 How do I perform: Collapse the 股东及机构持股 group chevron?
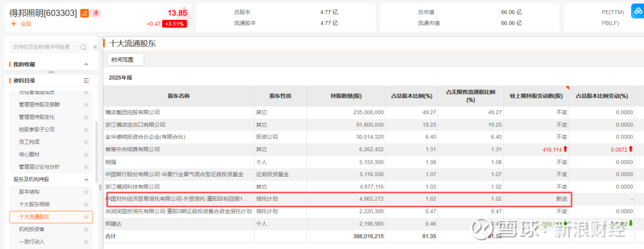[86, 180]
